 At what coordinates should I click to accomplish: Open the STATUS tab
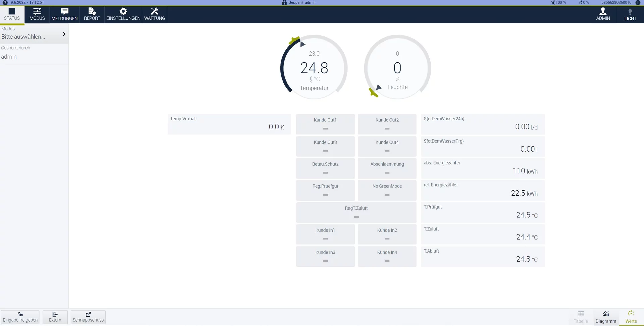(12, 15)
